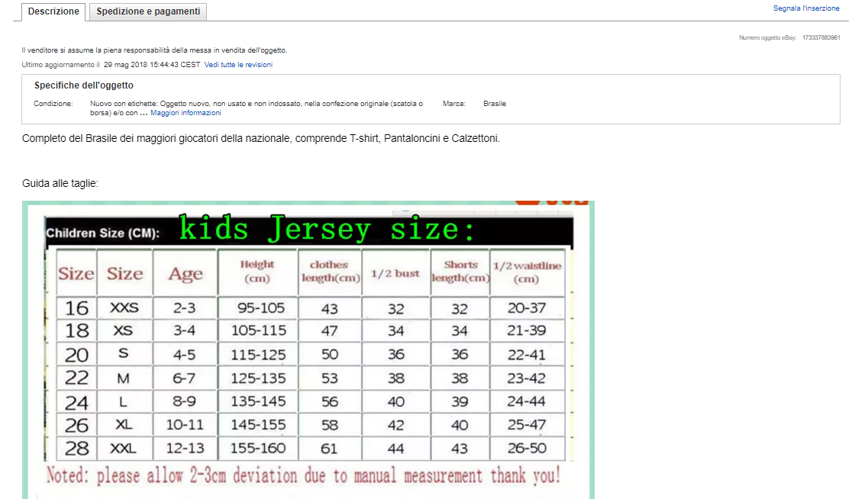Screen dimensions: 868x499
Task: Click the Numero oggetto eBay label
Action: (x=767, y=37)
